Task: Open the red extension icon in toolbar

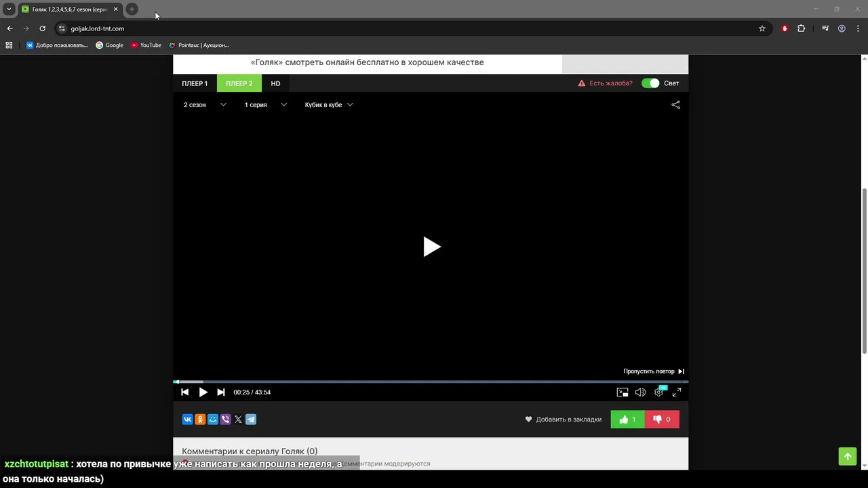Action: (x=785, y=28)
